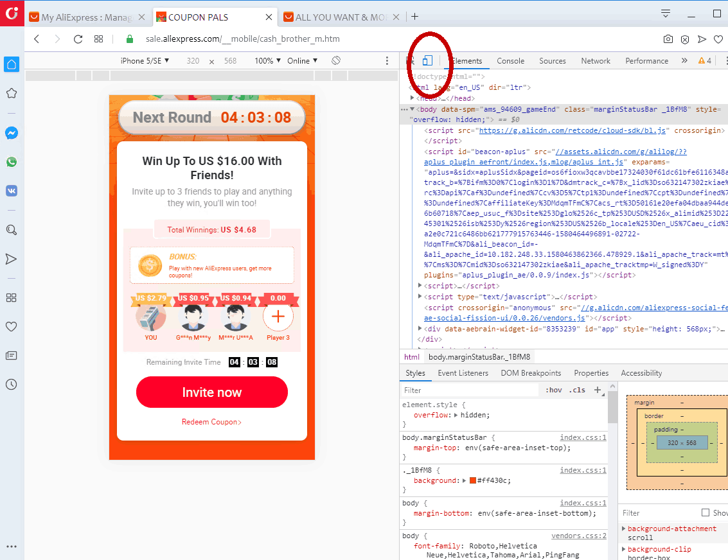This screenshot has width=728, height=560.
Task: Open the heart icon in sidebar
Action: click(x=12, y=327)
